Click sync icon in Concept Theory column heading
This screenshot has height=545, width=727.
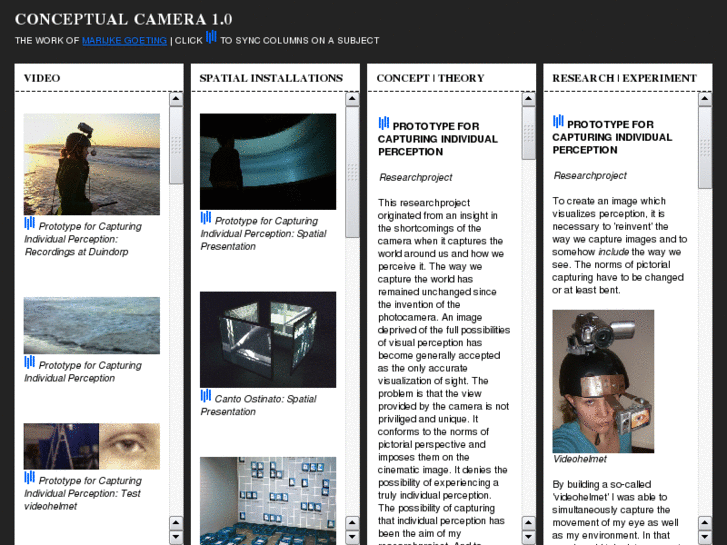(384, 124)
